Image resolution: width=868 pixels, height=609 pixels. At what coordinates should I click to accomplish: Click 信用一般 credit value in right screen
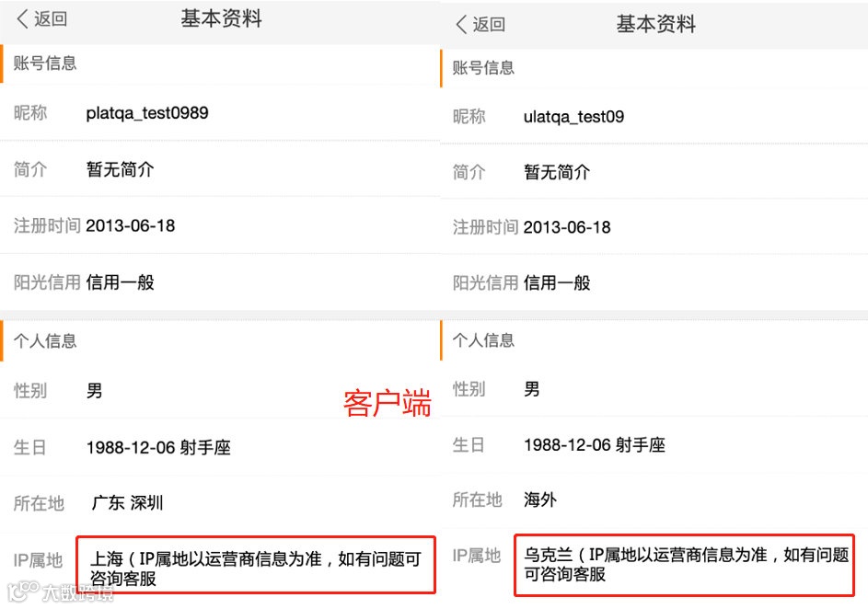point(558,283)
